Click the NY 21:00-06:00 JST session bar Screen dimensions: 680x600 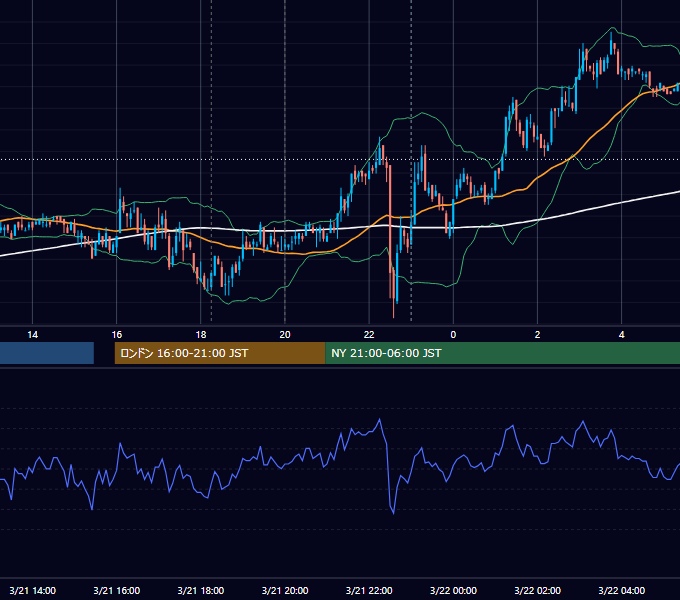(x=503, y=353)
